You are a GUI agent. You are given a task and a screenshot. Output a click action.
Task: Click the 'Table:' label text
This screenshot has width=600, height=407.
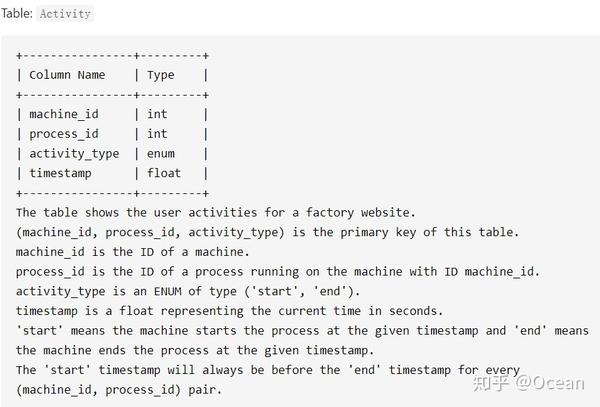[x=16, y=13]
